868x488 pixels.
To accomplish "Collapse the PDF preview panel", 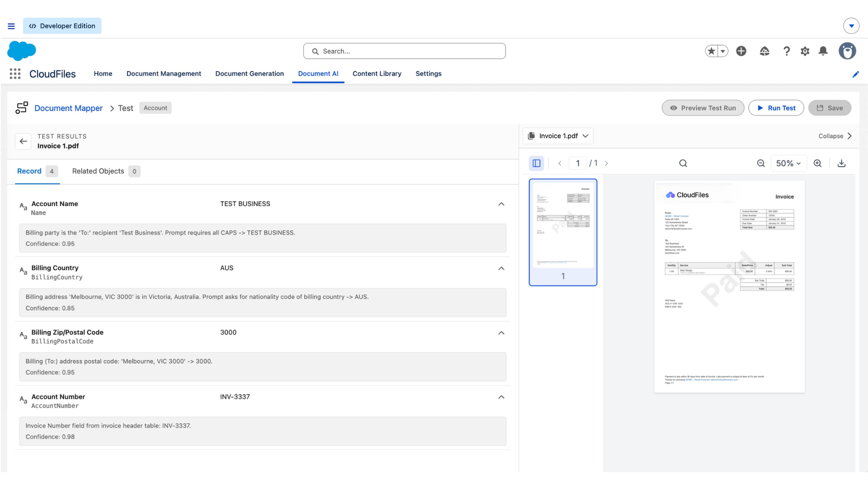I will point(835,136).
